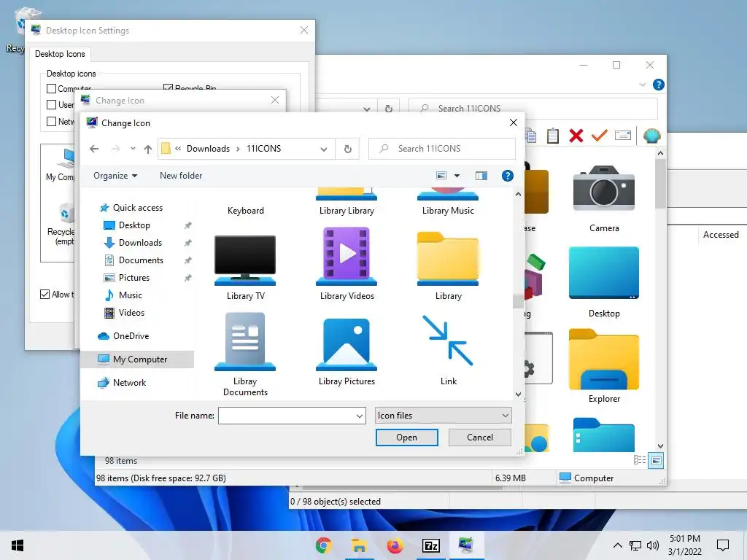Show hidden icons in system tray

point(617,545)
